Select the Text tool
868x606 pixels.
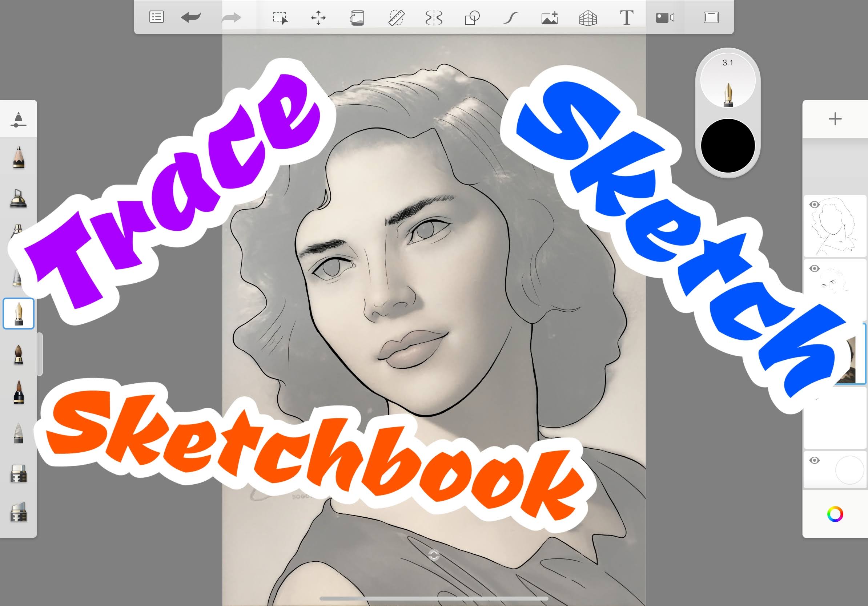coord(626,18)
